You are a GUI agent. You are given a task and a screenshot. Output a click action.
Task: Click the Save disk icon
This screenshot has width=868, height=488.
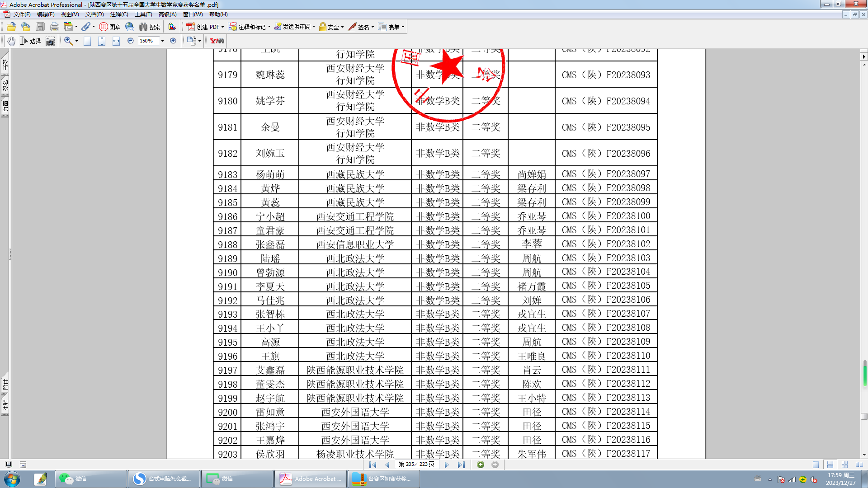pos(40,27)
